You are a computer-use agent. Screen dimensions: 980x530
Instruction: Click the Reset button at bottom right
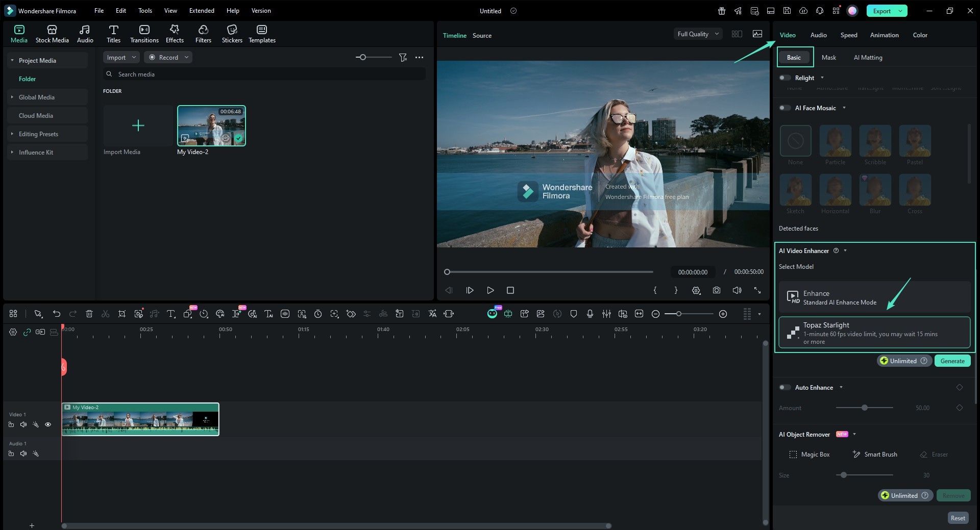pyautogui.click(x=958, y=518)
